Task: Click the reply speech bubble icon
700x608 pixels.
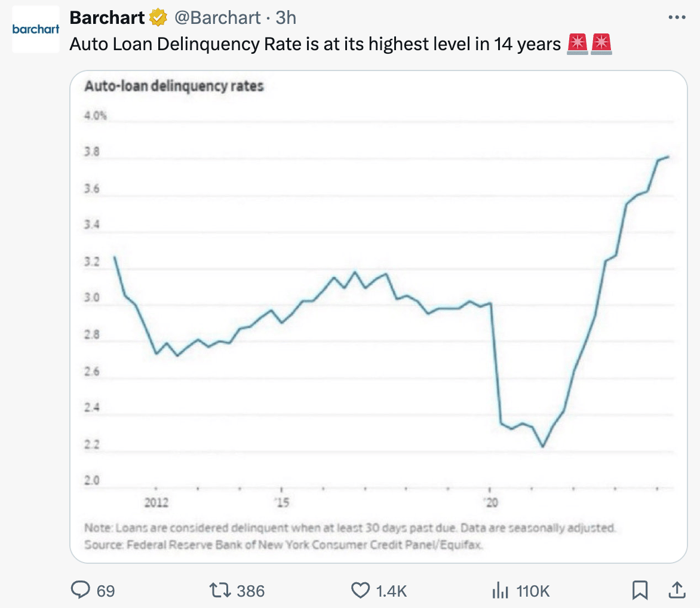Action: pyautogui.click(x=80, y=591)
